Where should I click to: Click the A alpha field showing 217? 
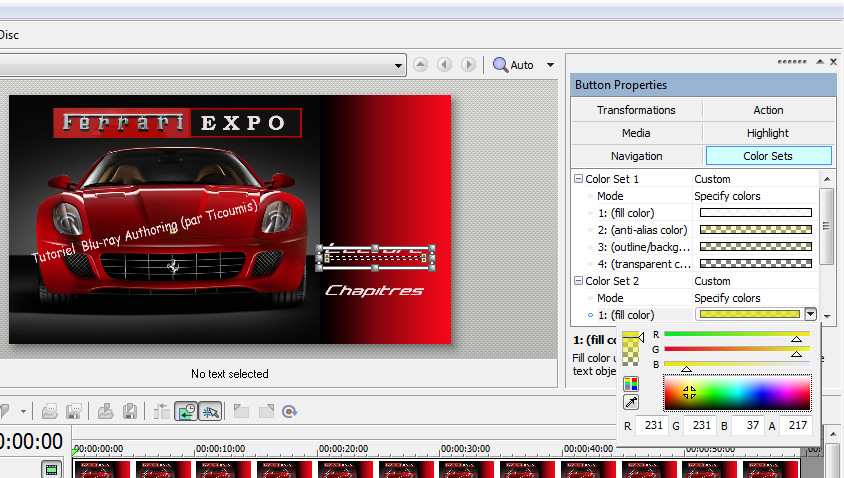796,425
